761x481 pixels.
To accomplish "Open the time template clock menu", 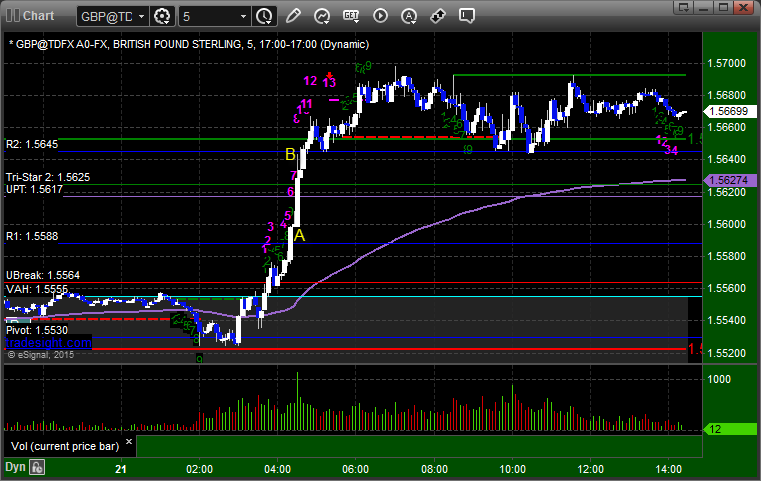I will pos(265,17).
